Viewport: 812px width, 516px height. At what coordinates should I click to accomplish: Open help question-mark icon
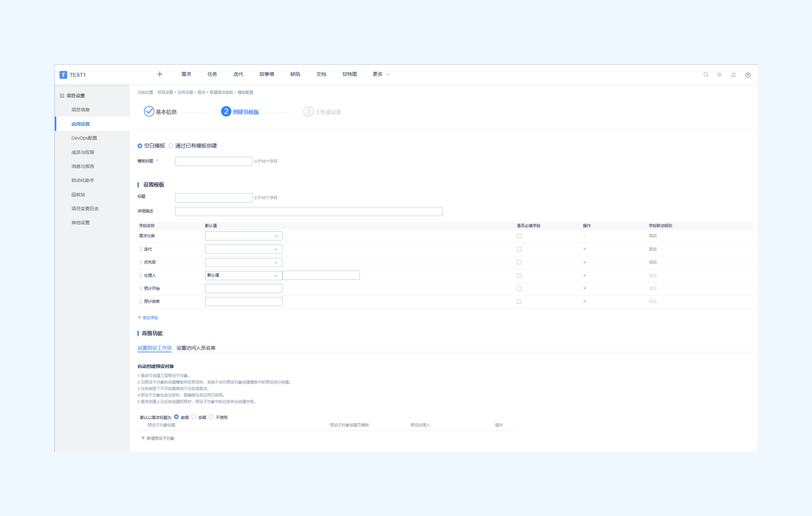[748, 75]
